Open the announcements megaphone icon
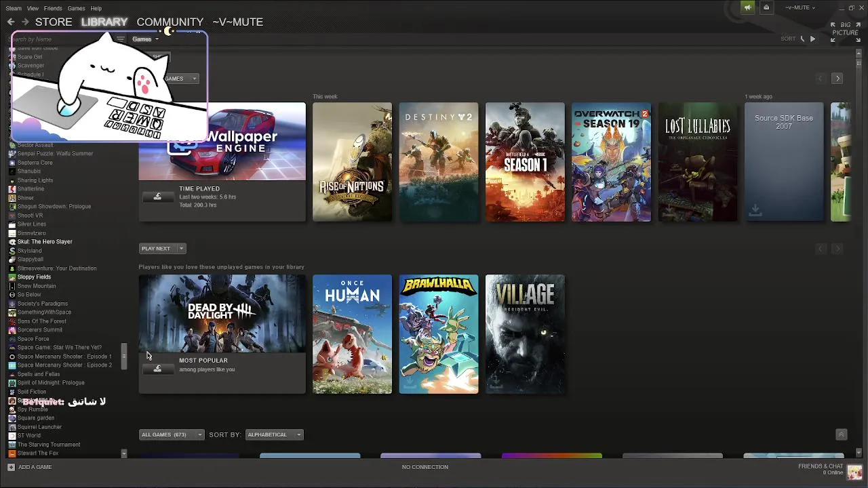 (x=747, y=7)
